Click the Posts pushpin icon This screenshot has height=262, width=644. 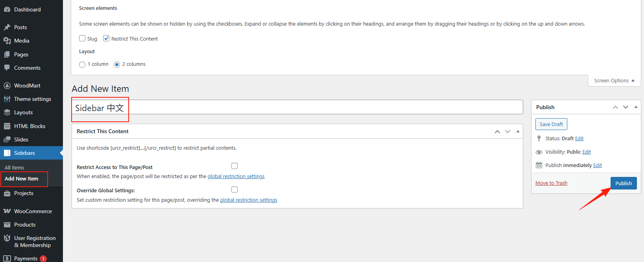click(x=7, y=27)
